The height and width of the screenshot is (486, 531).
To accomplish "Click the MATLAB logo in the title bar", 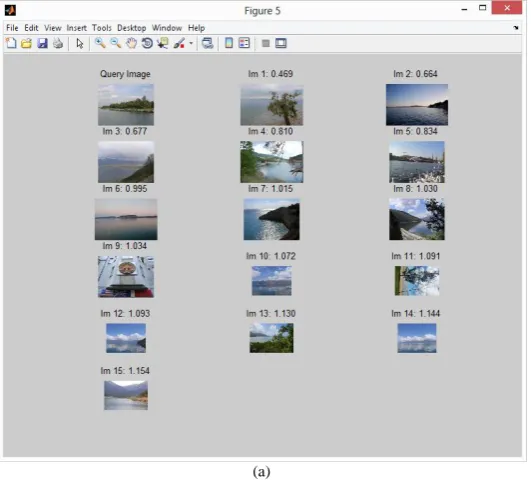I will tap(10, 10).
